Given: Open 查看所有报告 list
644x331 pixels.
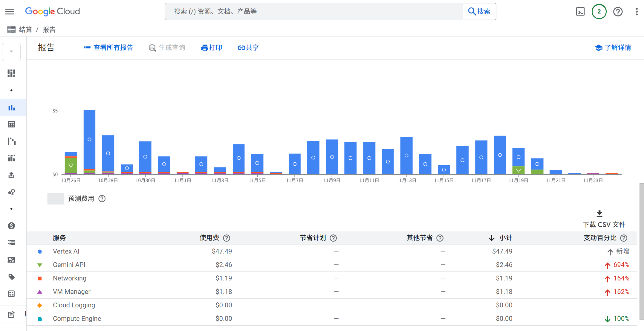Looking at the screenshot, I should click(x=108, y=48).
